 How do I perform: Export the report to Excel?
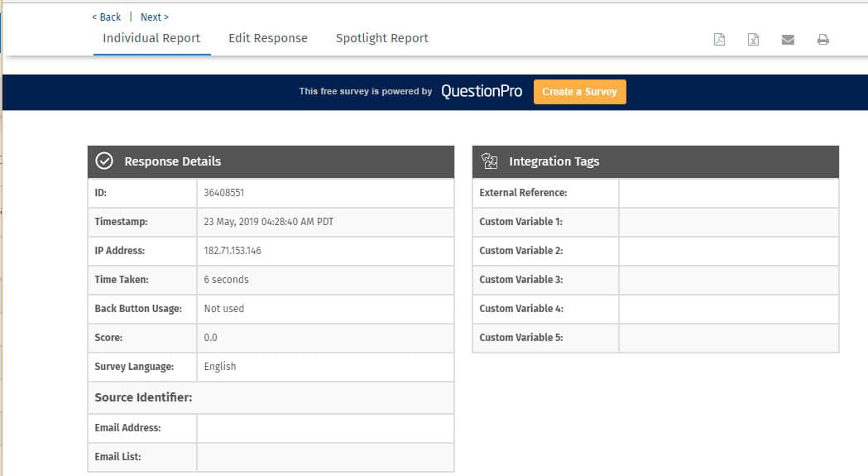point(753,40)
